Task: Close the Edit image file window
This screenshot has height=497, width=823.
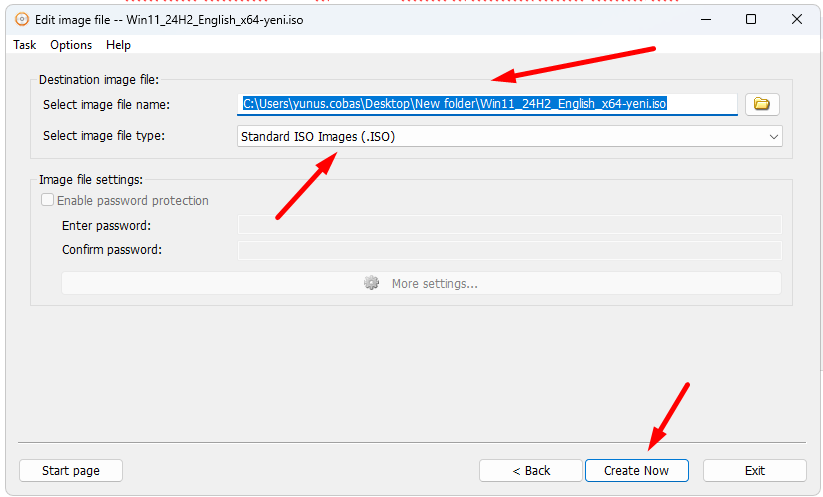Action: pos(796,19)
